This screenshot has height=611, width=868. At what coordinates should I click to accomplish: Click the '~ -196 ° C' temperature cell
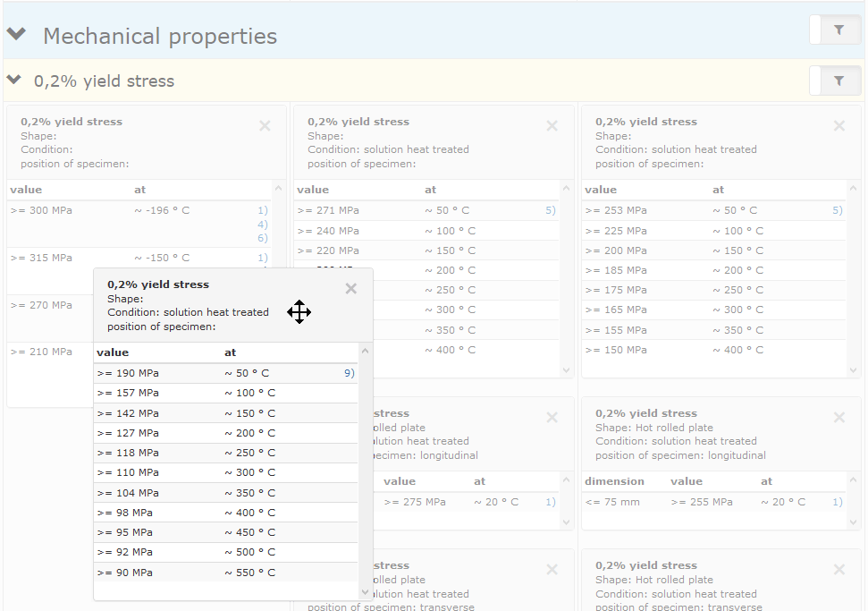click(x=162, y=210)
